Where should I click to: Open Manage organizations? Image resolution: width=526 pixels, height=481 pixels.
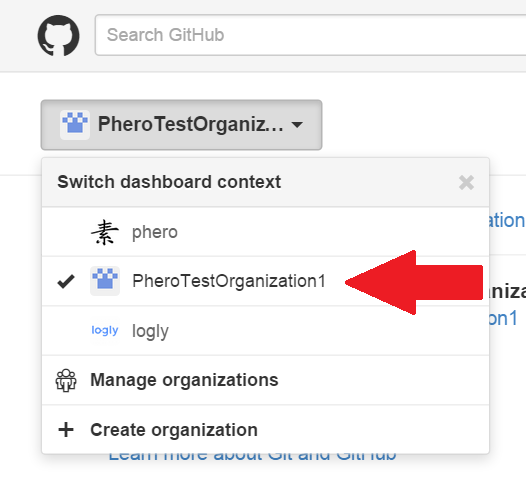point(265,380)
